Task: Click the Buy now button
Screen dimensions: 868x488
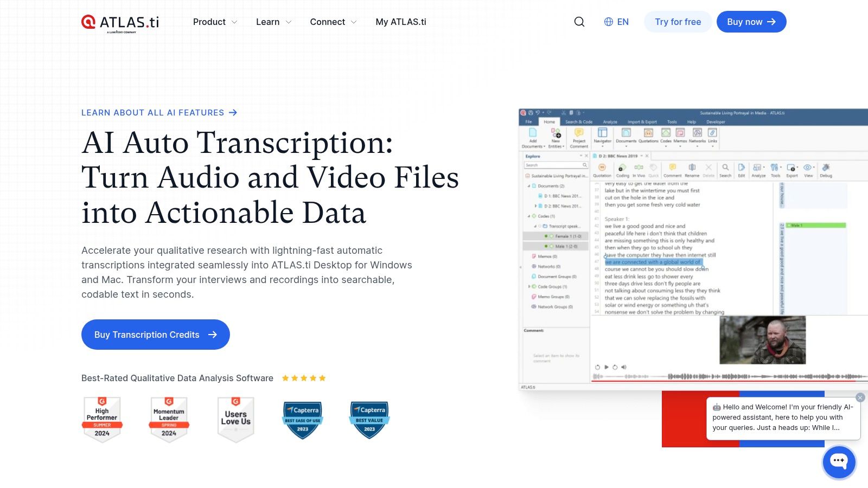Action: point(751,22)
